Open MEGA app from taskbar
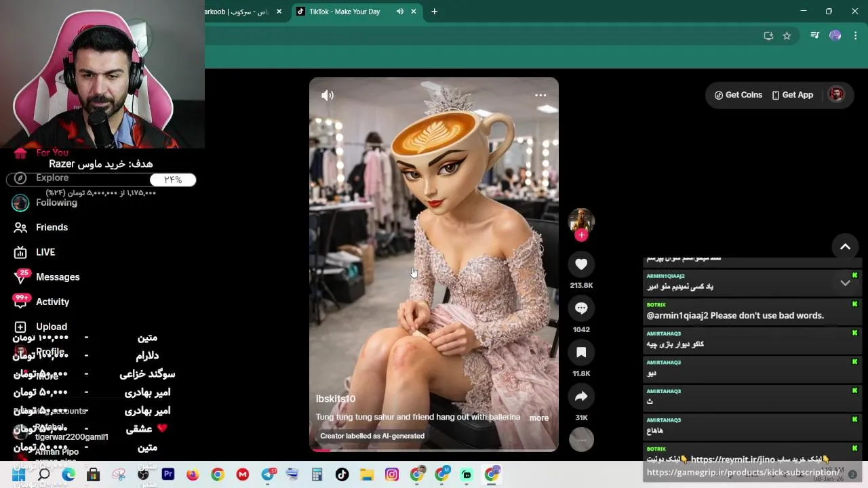868x488 pixels. pos(243,475)
